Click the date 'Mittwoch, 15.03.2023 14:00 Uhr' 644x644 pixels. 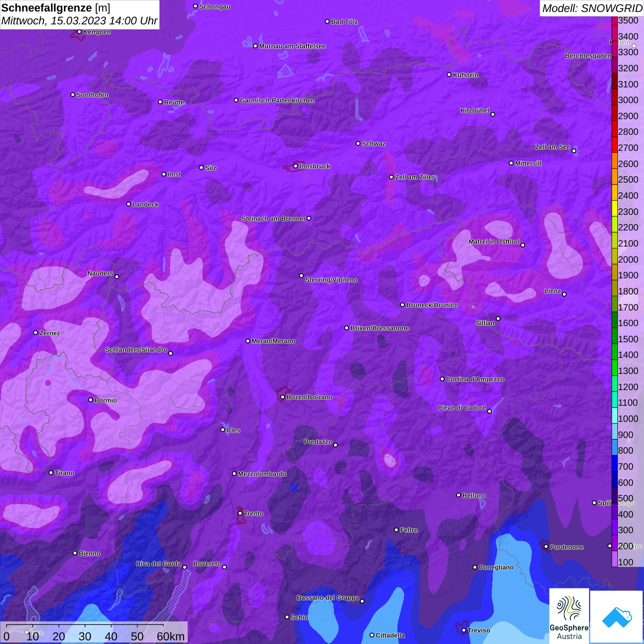(x=80, y=21)
